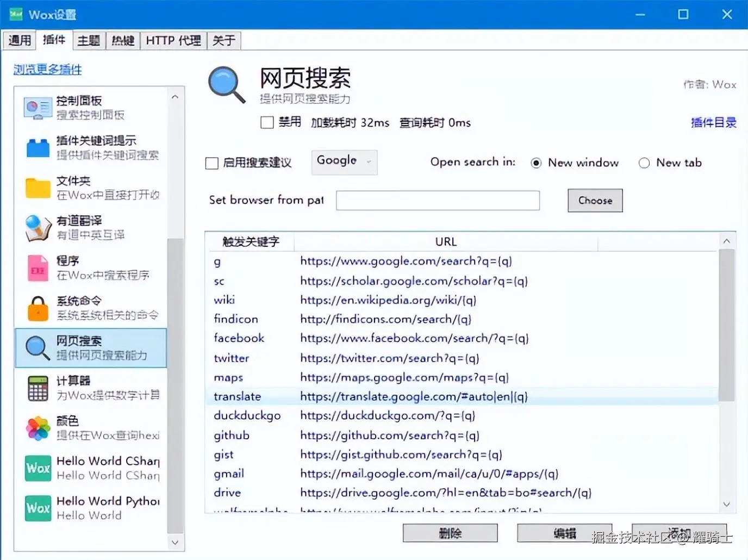The height and width of the screenshot is (560, 748).
Task: Click the 编辑 edit button
Action: (x=564, y=533)
